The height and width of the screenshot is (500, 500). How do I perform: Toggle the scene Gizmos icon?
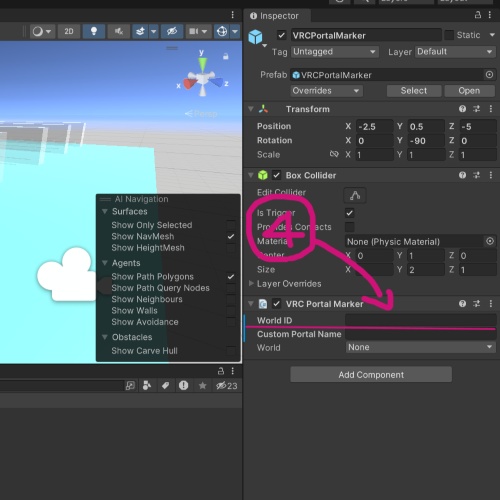[x=222, y=32]
